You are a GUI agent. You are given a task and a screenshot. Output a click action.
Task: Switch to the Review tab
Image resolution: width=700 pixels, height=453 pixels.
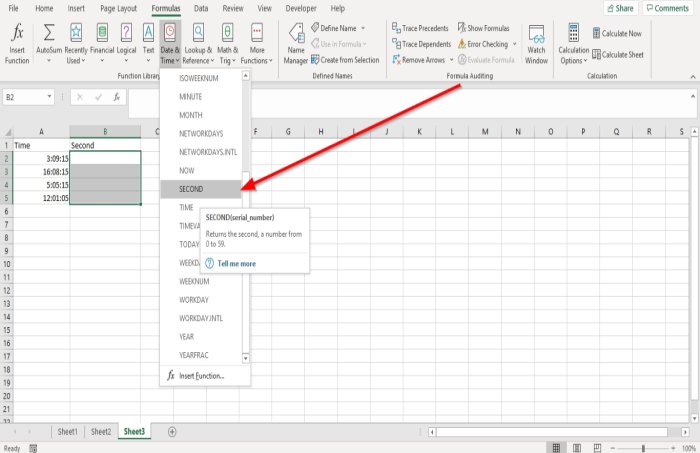pyautogui.click(x=233, y=8)
